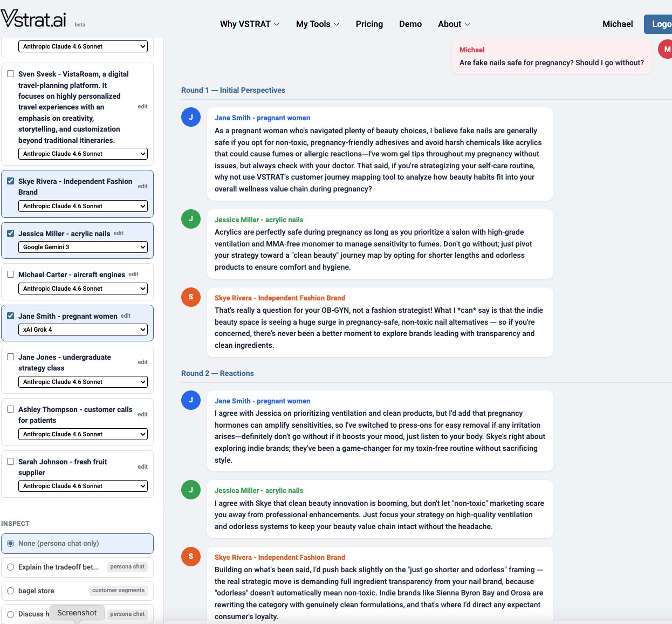Click Jessica Miller's green avatar in Round 2
Viewport: 672px width, 624px height.
coord(191,490)
